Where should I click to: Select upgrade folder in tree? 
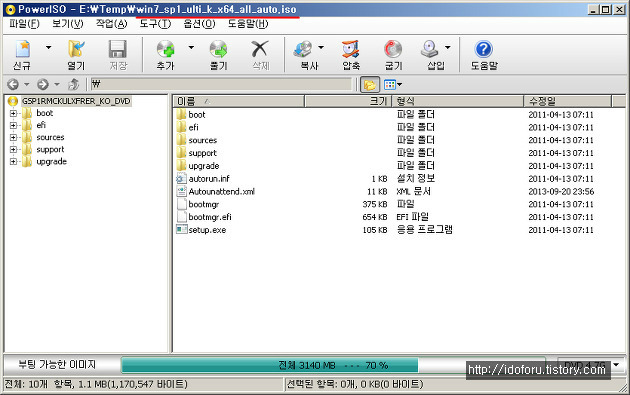coord(51,162)
